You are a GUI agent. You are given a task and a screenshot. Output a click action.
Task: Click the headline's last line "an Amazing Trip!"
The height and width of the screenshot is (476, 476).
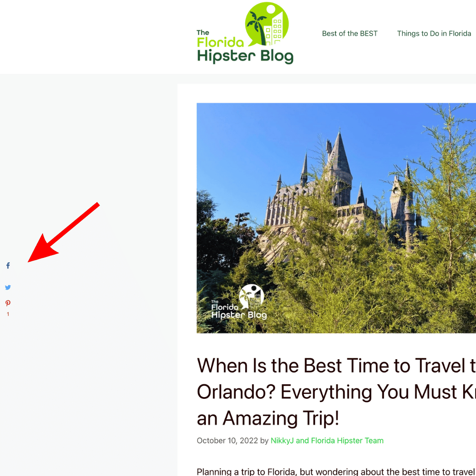[x=268, y=418]
